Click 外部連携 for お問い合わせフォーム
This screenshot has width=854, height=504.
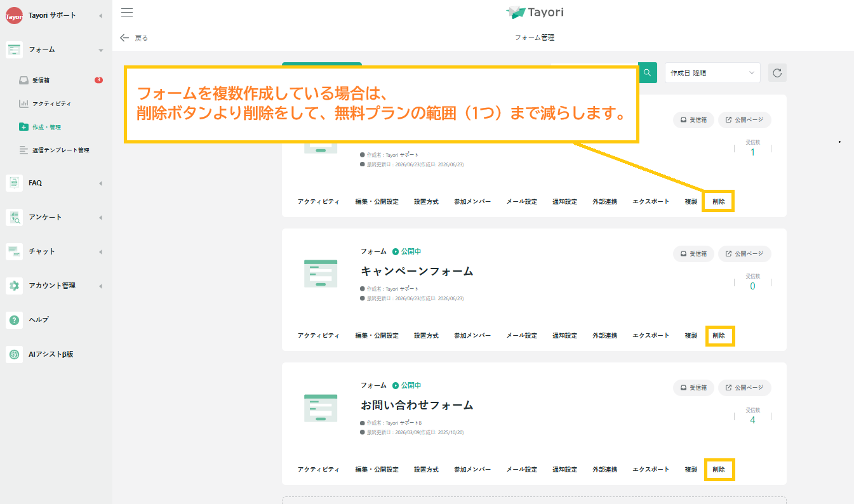pyautogui.click(x=605, y=470)
